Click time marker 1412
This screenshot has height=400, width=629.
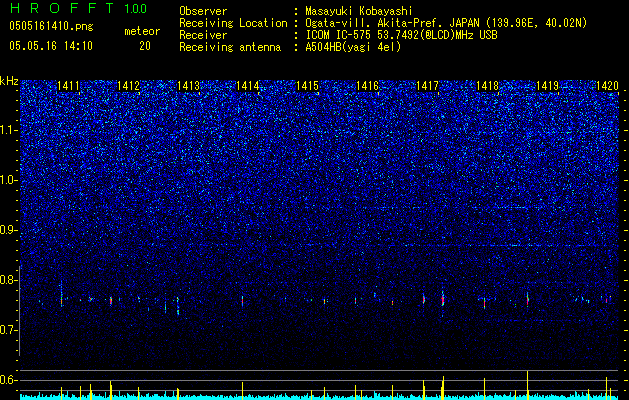pyautogui.click(x=128, y=85)
